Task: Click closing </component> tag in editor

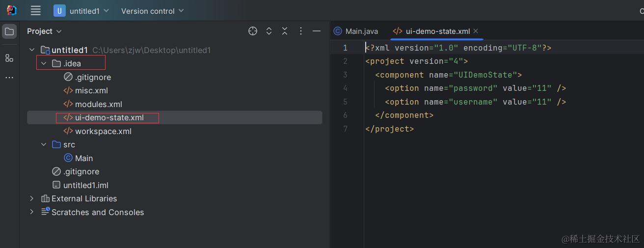Action: [x=404, y=115]
